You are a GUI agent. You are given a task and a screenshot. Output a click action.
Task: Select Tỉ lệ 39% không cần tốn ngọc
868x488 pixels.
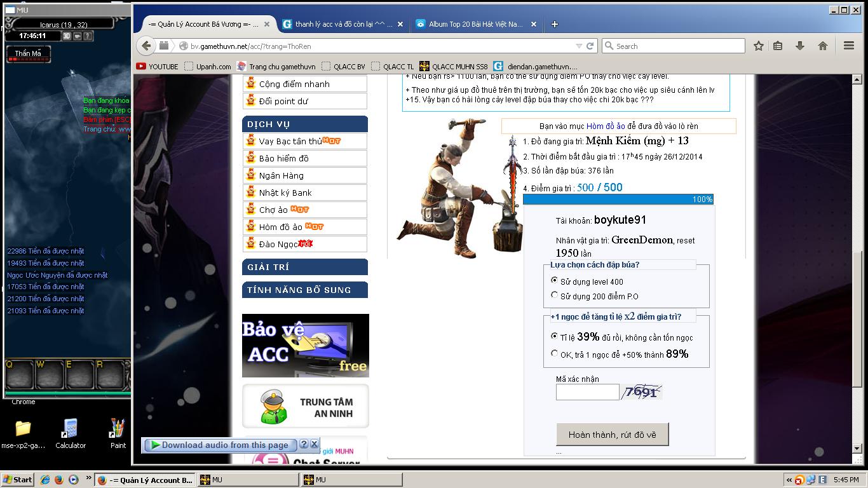pos(554,336)
